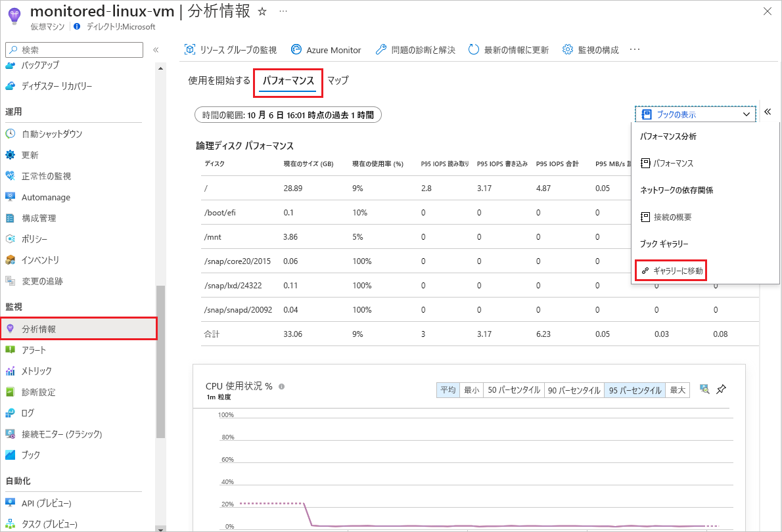
Task: Choose 接続の概要 workbook from the dropdown
Action: [x=666, y=217]
